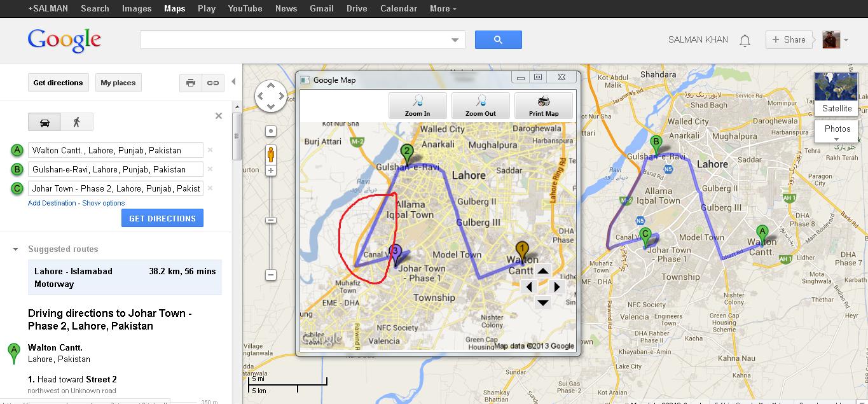Open the search box dropdown arrow
Viewport: 868px width, 404px height.
[x=455, y=40]
